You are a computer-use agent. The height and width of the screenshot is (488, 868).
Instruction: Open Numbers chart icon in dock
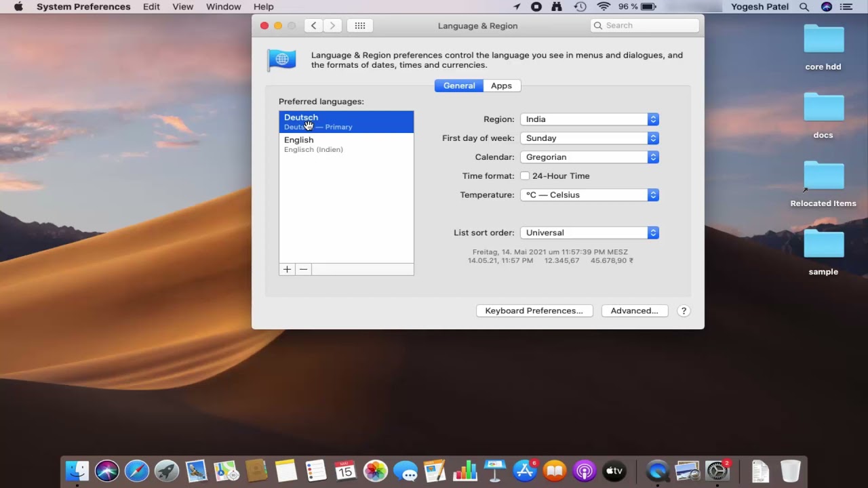(465, 470)
